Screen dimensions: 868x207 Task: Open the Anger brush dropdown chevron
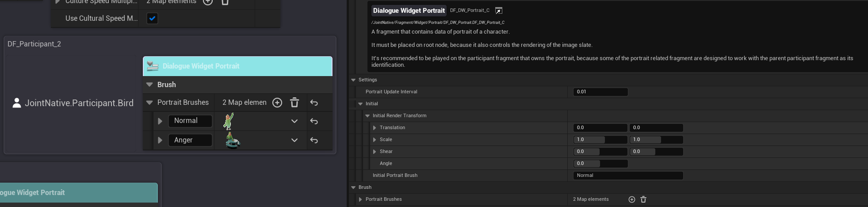(x=294, y=140)
